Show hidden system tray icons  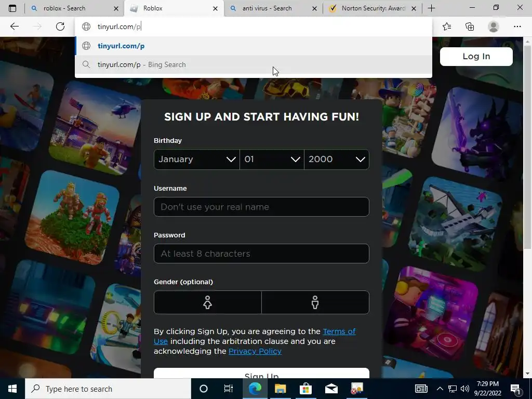coord(440,389)
